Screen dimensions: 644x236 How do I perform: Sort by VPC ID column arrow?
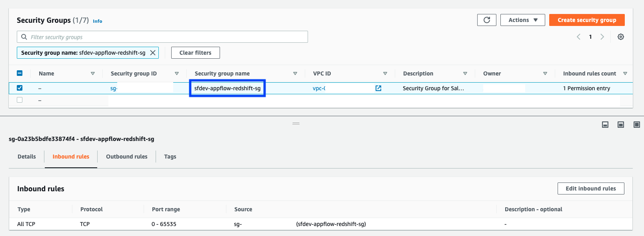pyautogui.click(x=385, y=73)
